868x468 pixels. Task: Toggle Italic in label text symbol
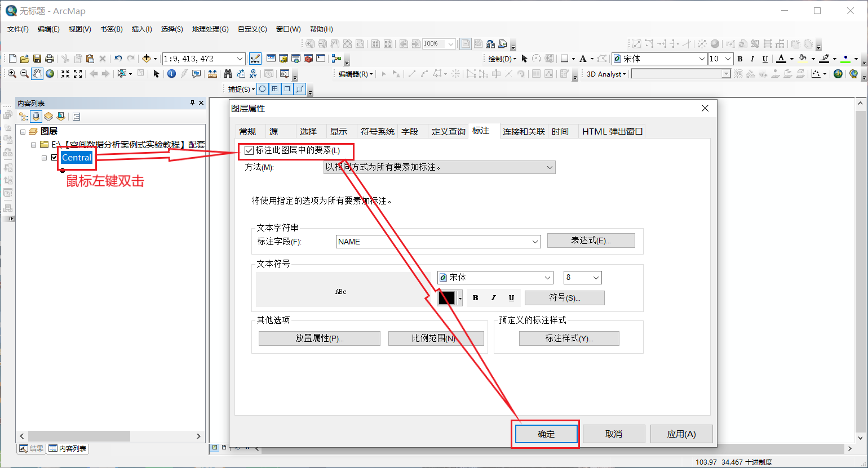coord(493,298)
